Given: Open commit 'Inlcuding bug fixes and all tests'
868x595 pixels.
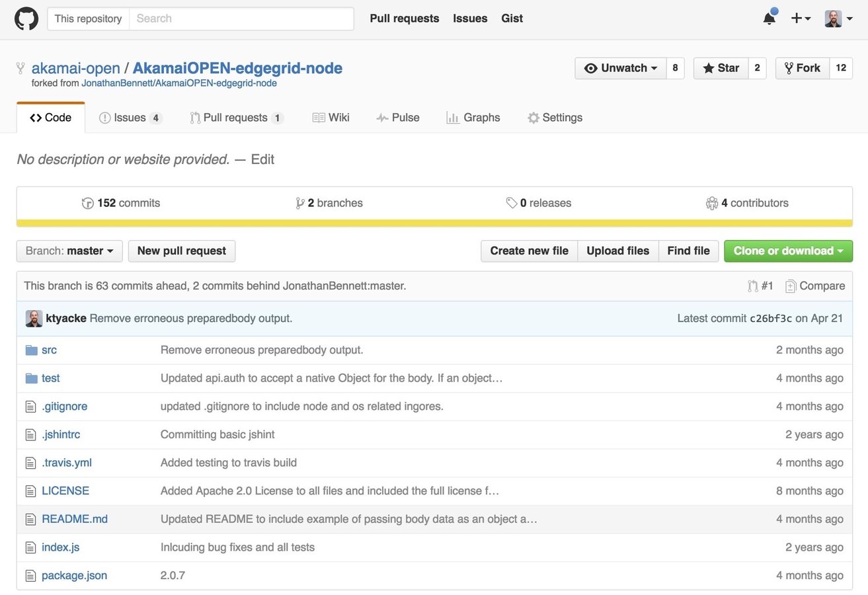Looking at the screenshot, I should click(x=238, y=547).
